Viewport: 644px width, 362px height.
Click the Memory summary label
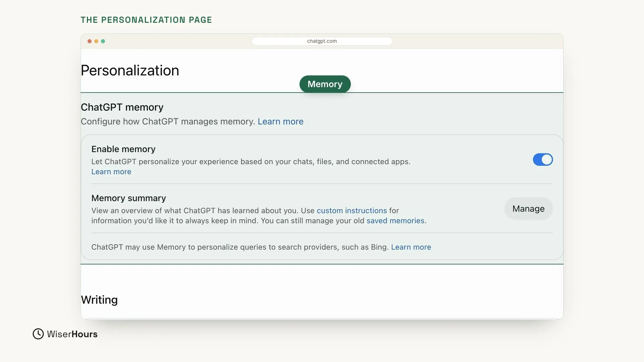pos(128,198)
